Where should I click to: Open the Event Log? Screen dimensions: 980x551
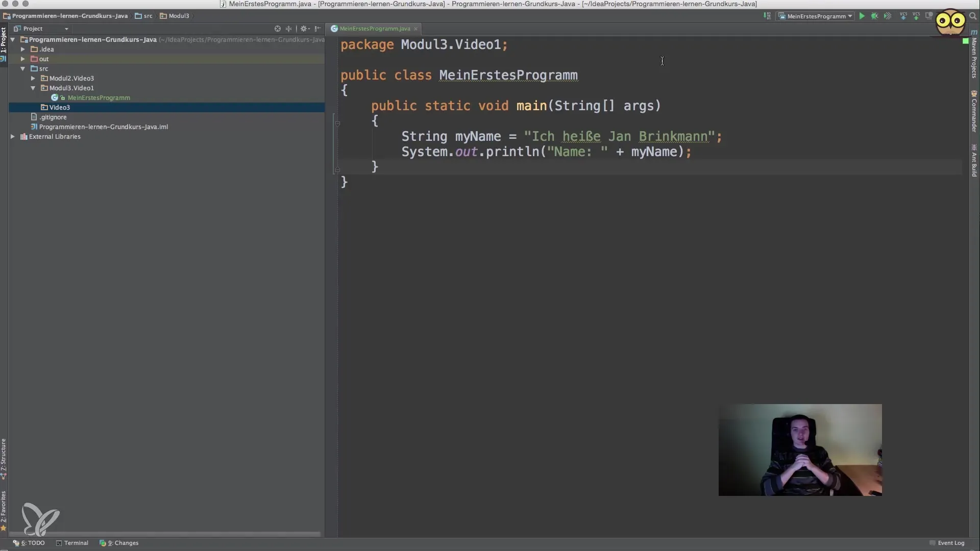pyautogui.click(x=947, y=543)
